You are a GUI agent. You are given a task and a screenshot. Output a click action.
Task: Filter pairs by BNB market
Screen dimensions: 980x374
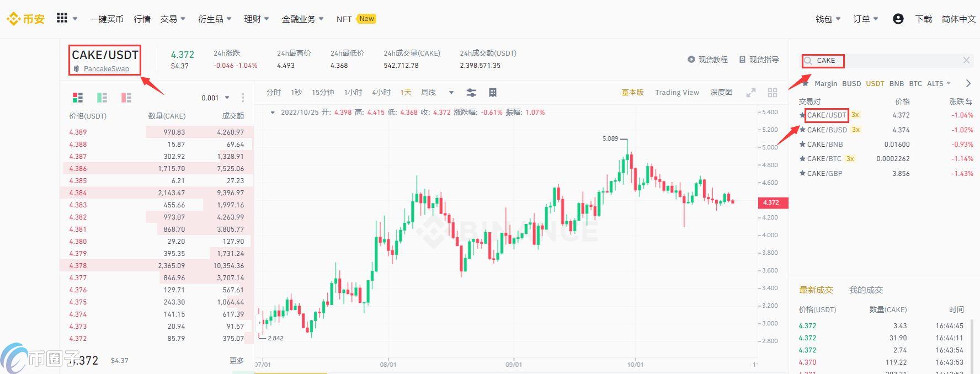click(x=897, y=83)
